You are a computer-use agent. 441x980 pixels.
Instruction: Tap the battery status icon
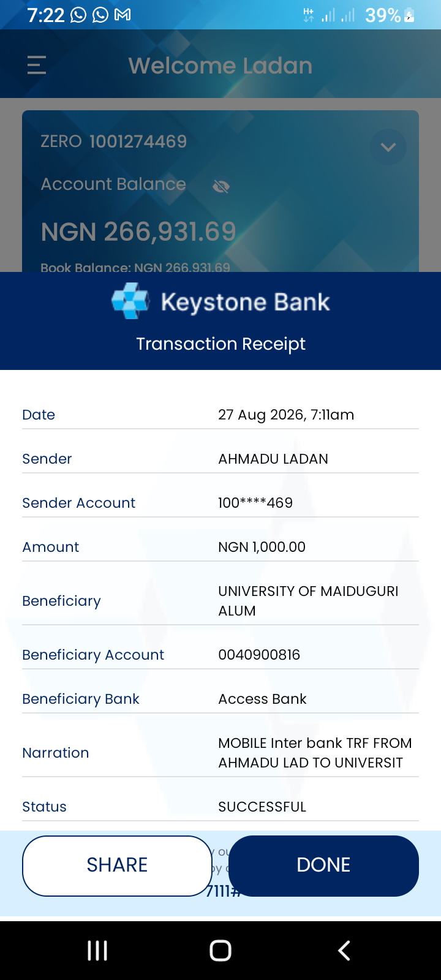point(409,15)
